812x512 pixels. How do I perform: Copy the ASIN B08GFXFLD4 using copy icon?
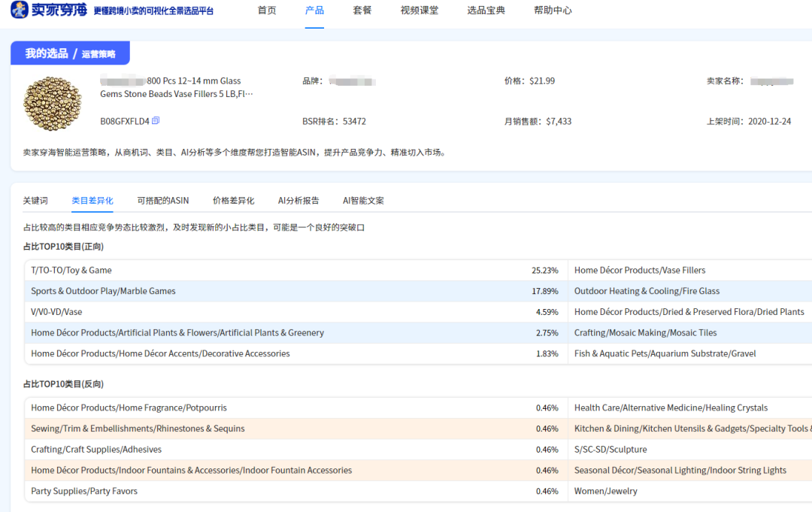pos(156,121)
